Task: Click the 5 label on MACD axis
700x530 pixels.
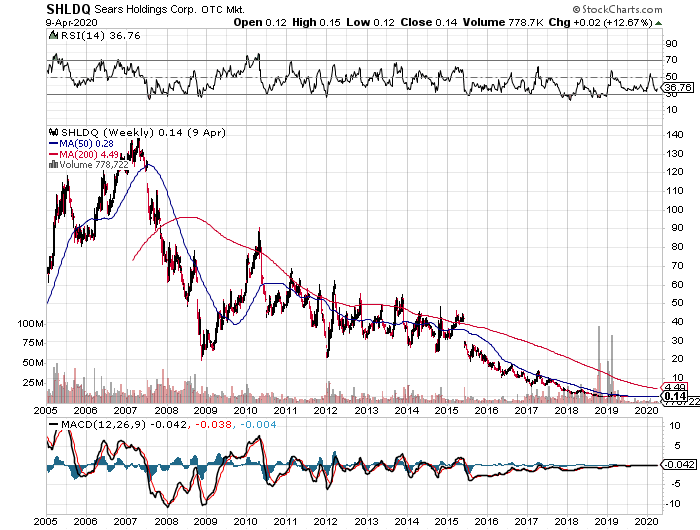Action: pyautogui.click(x=678, y=446)
